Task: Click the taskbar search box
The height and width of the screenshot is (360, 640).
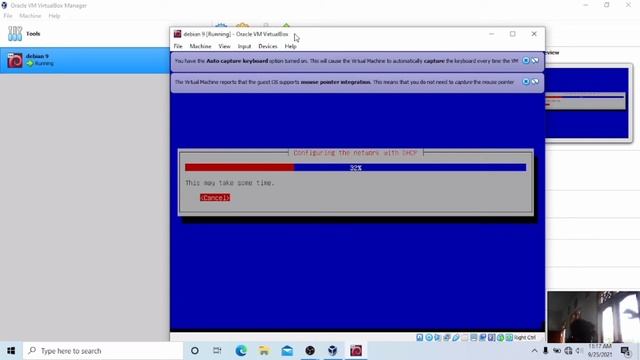Action: [103, 351]
